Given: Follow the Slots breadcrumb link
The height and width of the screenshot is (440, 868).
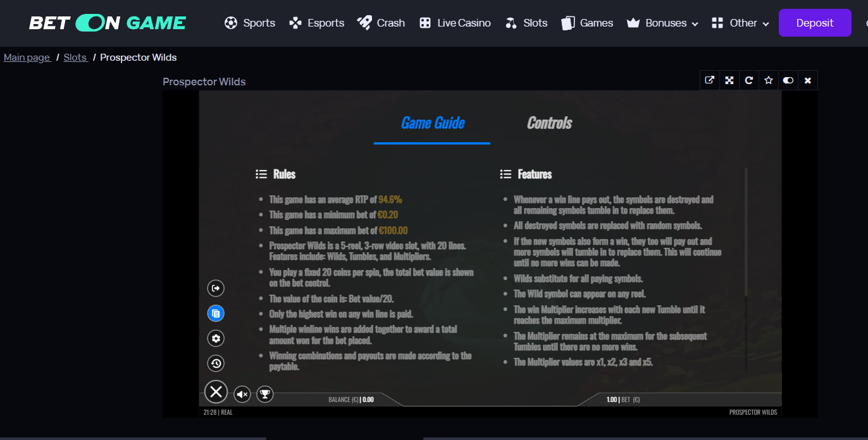Looking at the screenshot, I should [75, 58].
